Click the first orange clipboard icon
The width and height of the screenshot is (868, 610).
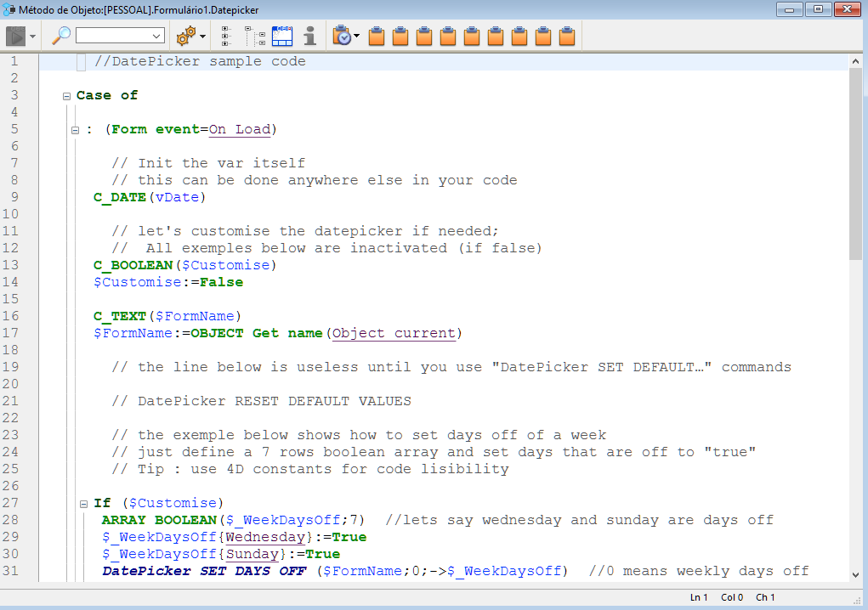point(377,36)
